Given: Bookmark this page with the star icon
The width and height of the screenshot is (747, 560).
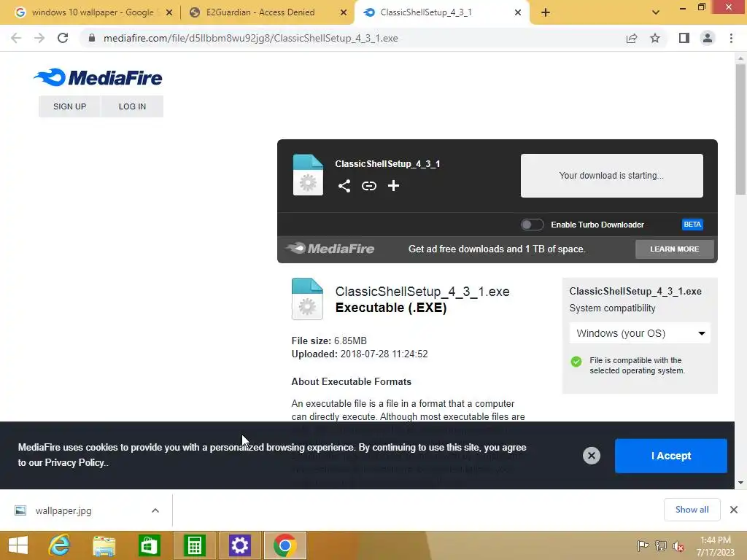Looking at the screenshot, I should [x=655, y=38].
